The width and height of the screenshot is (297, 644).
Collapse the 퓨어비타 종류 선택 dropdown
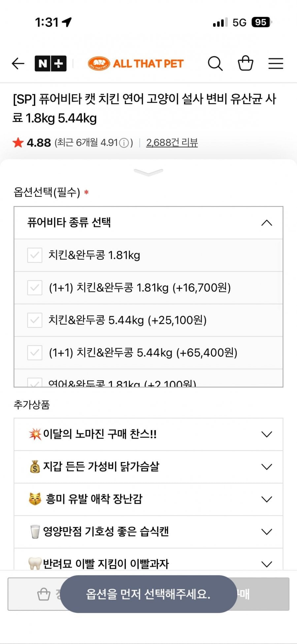266,223
